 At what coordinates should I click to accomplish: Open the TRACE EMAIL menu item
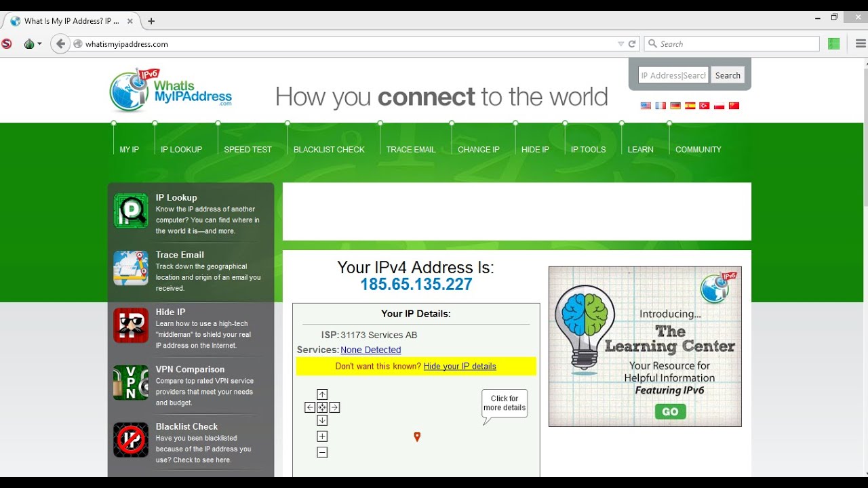(411, 150)
